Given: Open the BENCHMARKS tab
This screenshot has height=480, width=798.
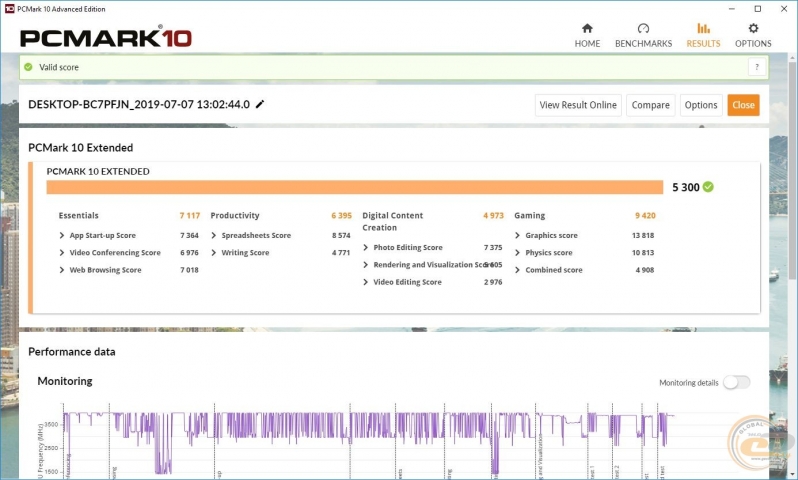Looking at the screenshot, I should tap(643, 36).
